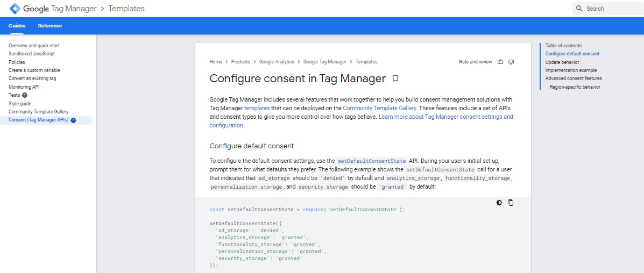Follow the templates link in the paragraph

pos(257,109)
